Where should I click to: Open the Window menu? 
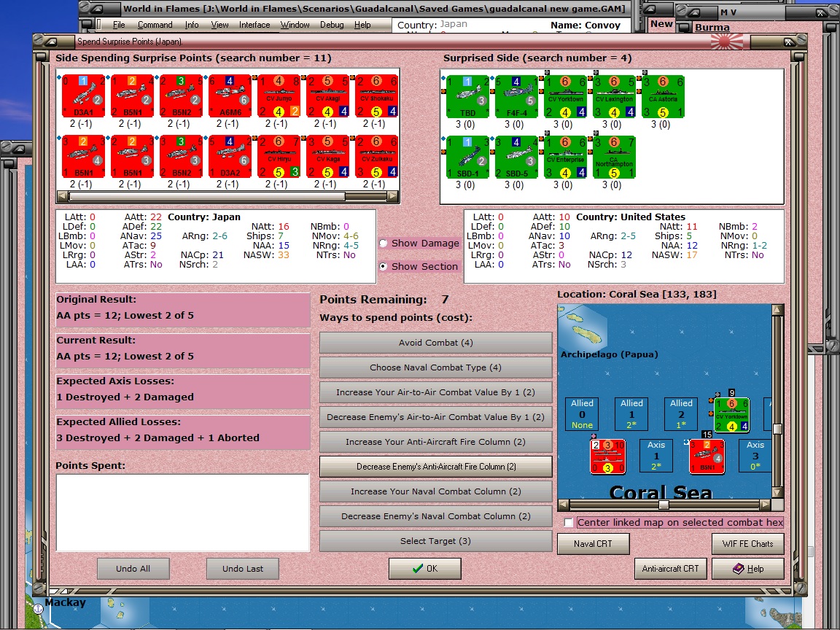point(295,25)
